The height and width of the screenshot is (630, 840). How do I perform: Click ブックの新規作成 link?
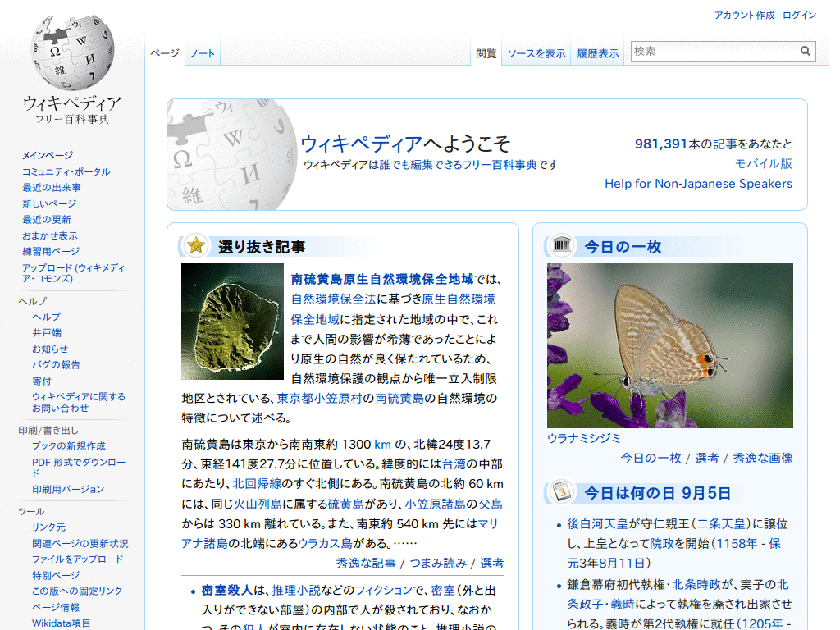69,445
